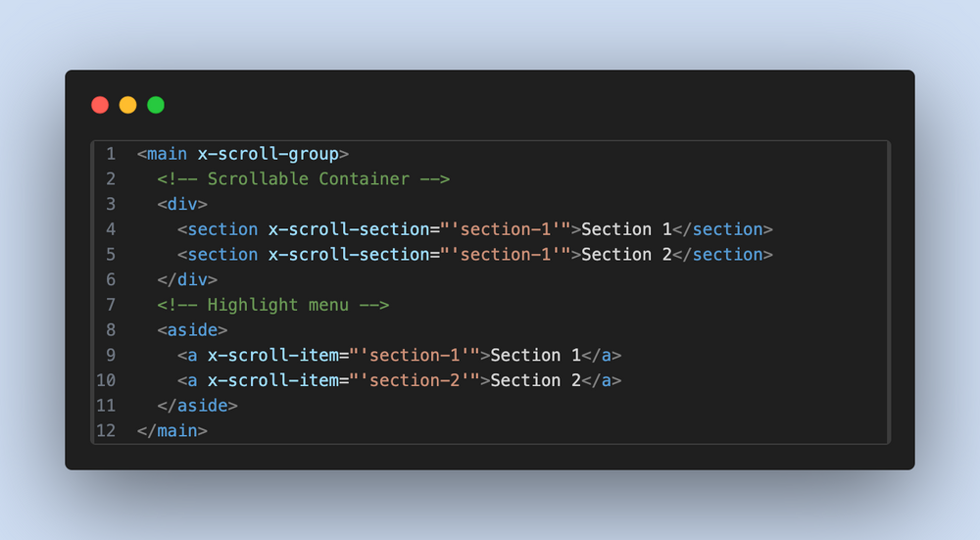Viewport: 980px width, 540px height.
Task: Click line number 10 in the gutter
Action: (x=106, y=380)
